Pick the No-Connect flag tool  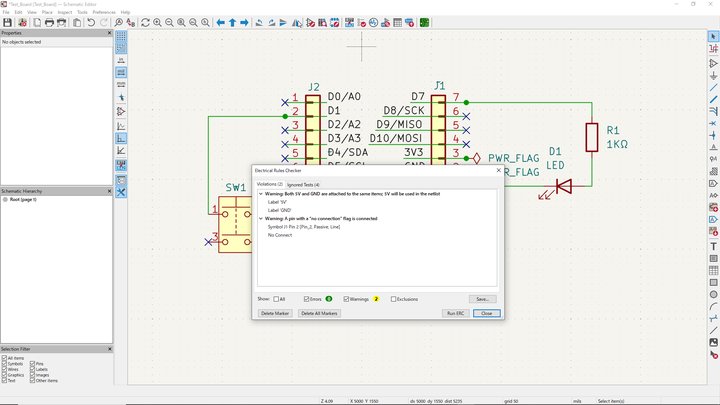(713, 123)
